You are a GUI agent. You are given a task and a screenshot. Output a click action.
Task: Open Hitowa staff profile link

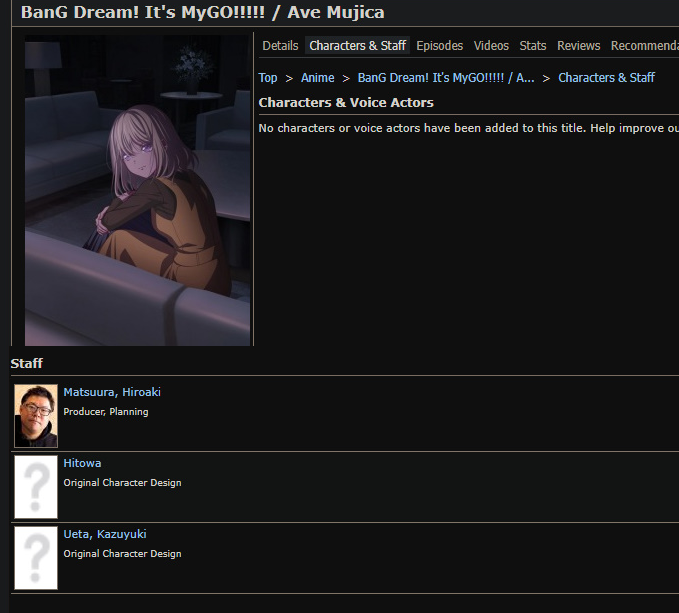click(x=82, y=463)
